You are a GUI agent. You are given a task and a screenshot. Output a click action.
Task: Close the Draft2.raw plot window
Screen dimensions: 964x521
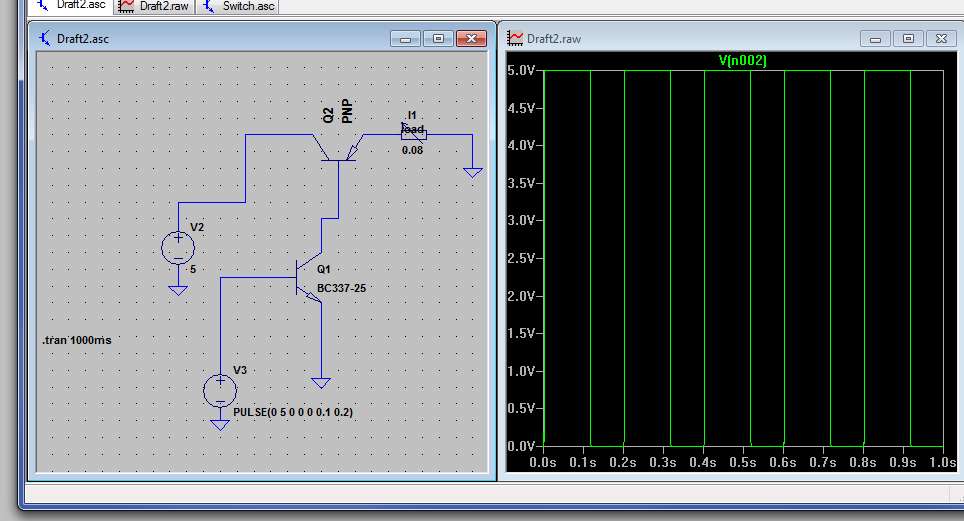[941, 39]
